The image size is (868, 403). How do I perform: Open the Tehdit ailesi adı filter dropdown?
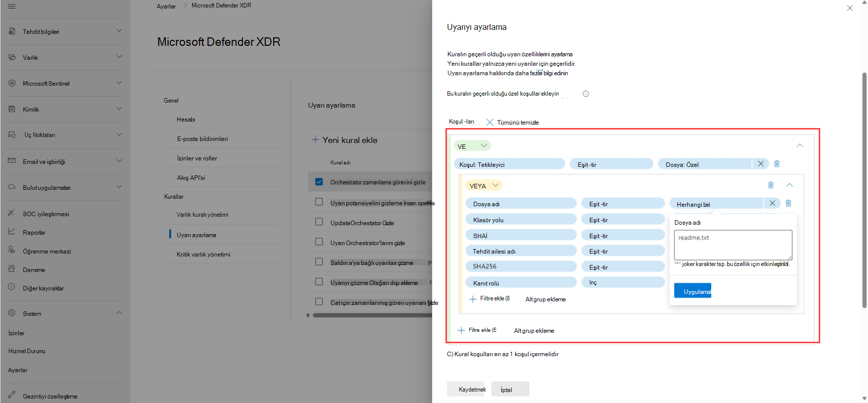coord(521,251)
